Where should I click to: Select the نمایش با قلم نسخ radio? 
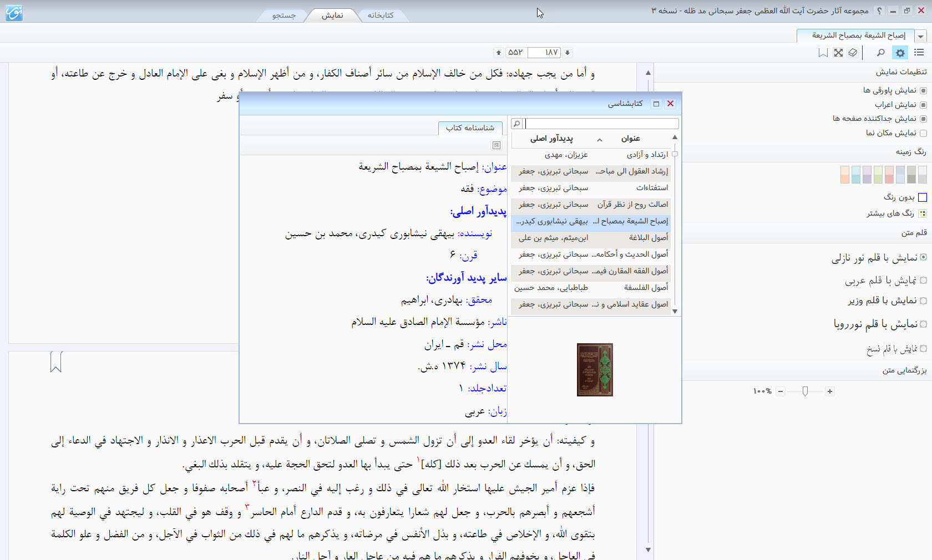[x=923, y=349]
